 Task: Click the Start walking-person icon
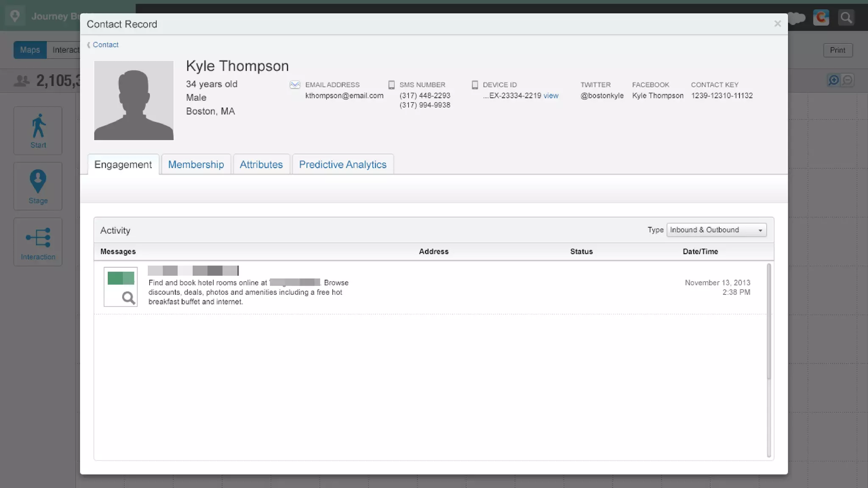coord(38,126)
